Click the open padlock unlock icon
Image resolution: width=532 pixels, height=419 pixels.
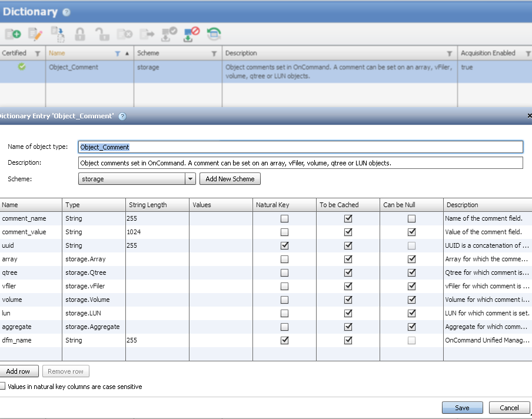click(102, 34)
